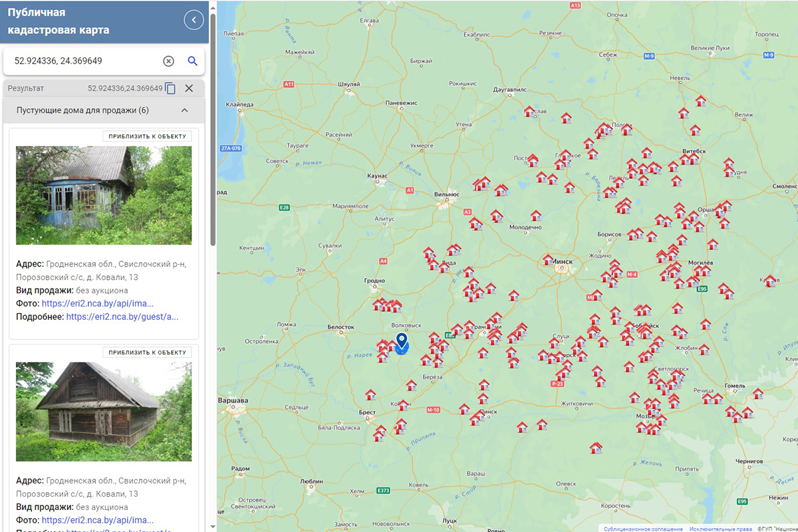Click the blue location pin on map

402,343
